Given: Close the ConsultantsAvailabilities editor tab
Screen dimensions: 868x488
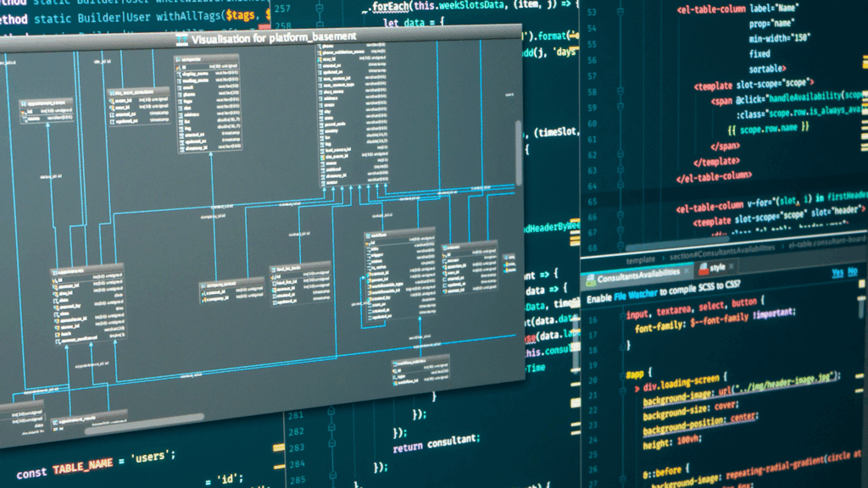Looking at the screenshot, I should [x=686, y=271].
